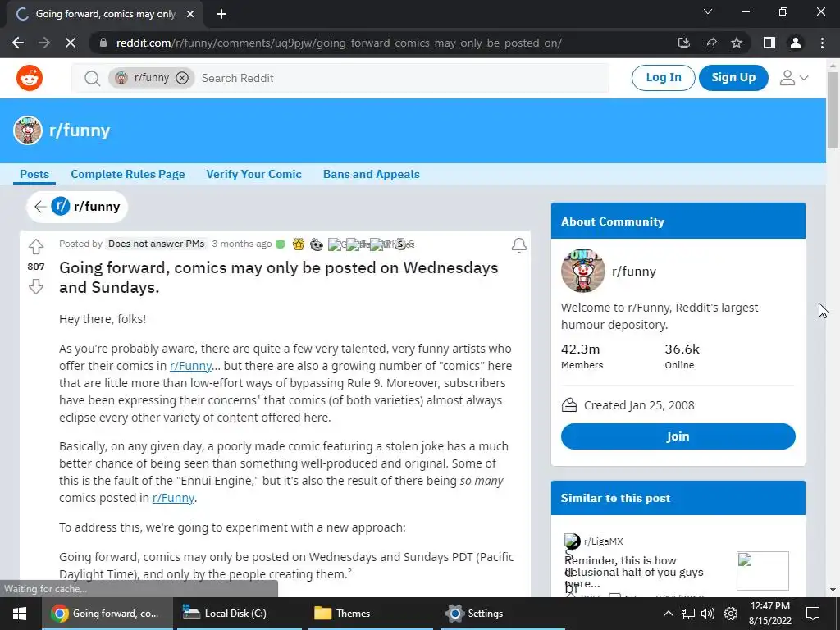Open the notification action center
The width and height of the screenshot is (840, 630).
[813, 614]
